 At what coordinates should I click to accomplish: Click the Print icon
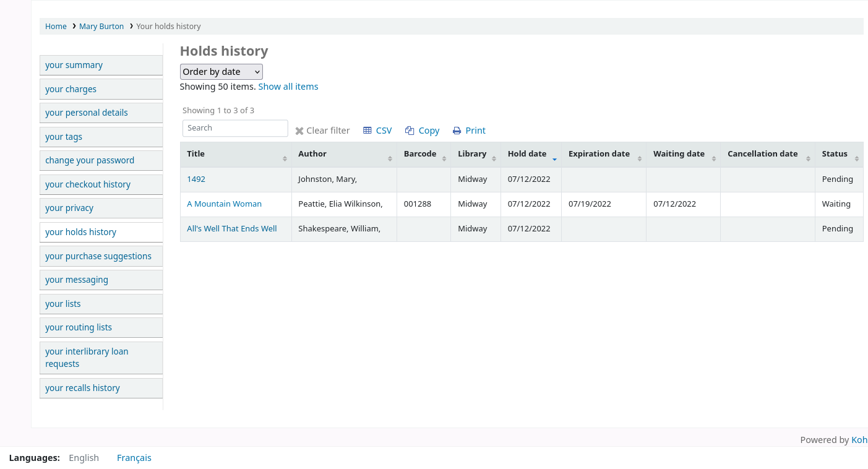tap(457, 131)
